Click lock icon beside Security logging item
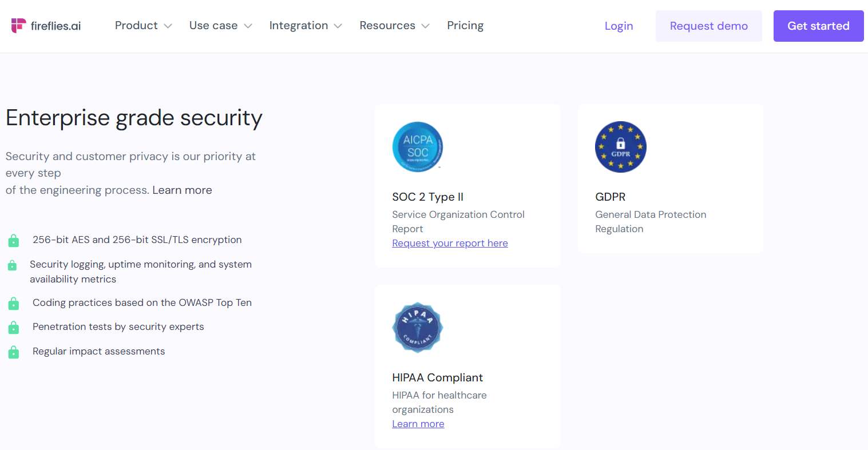The image size is (868, 450). (12, 265)
